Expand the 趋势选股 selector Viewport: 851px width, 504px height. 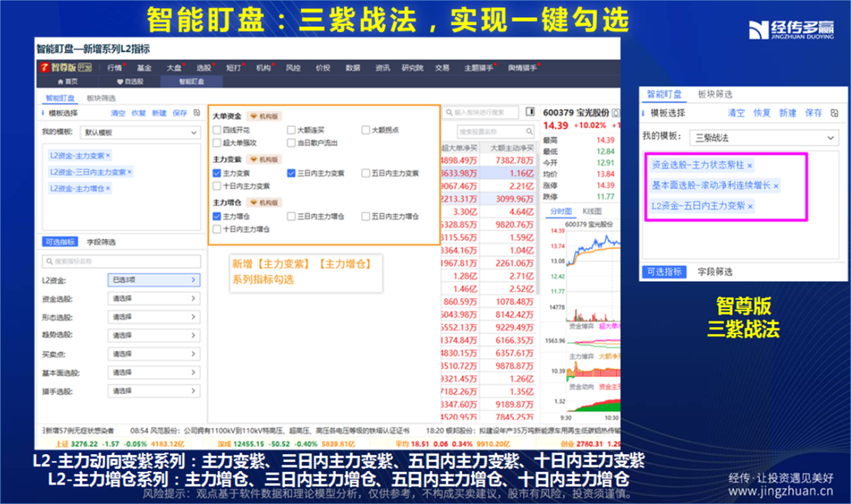point(154,335)
